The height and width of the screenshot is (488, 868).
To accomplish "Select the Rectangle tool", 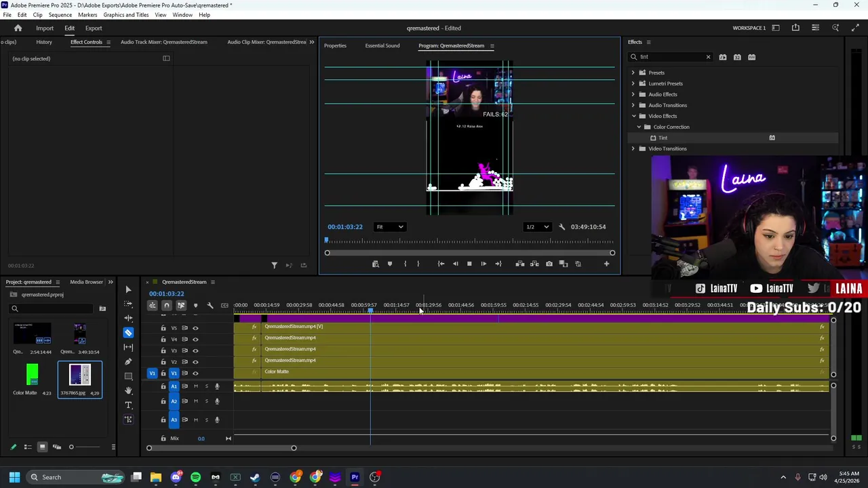I will (x=128, y=376).
